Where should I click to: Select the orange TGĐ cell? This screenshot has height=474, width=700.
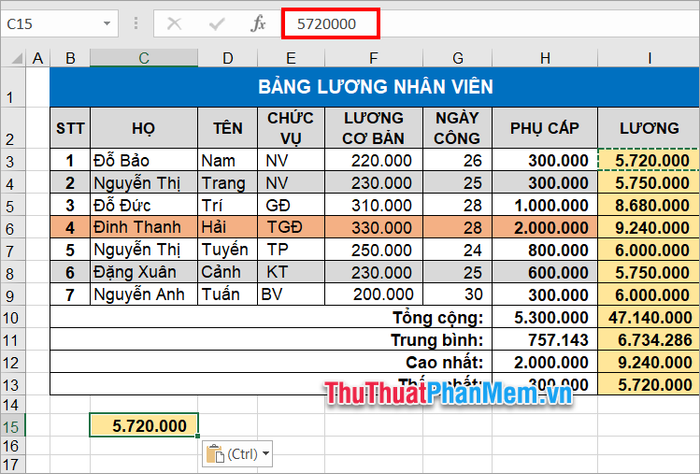[291, 227]
